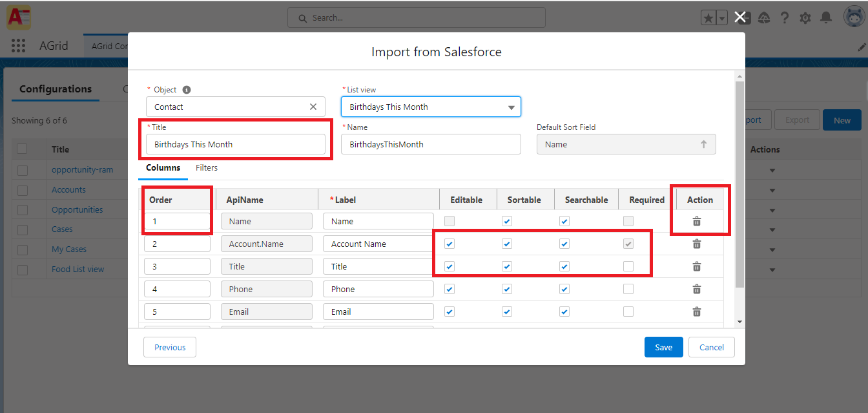
Task: Edit the Account Name label field
Action: 378,244
